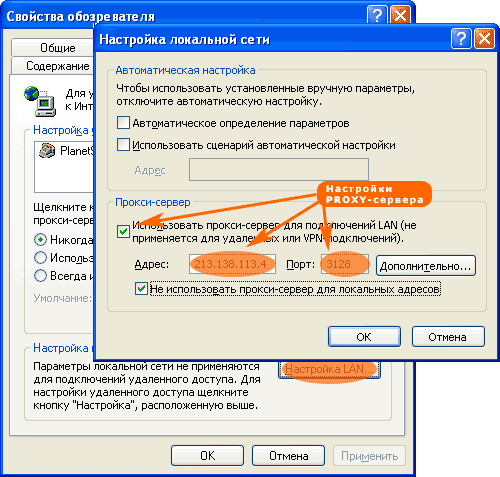The image size is (500, 477).
Task: Switch to the Общие tab
Action: coord(58,48)
